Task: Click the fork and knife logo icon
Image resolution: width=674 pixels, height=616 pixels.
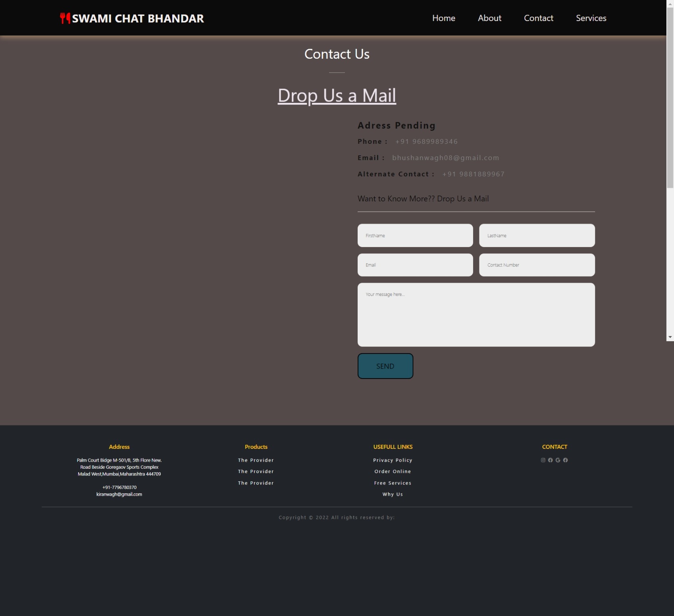Action: 64,18
